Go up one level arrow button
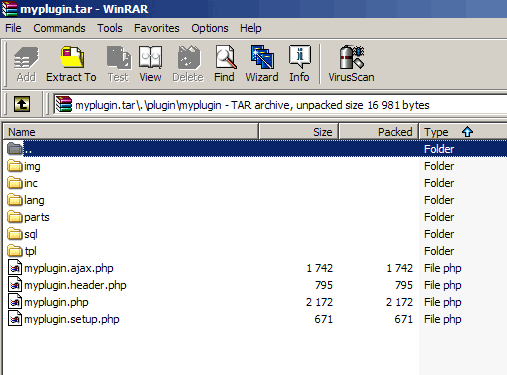 pyautogui.click(x=22, y=104)
